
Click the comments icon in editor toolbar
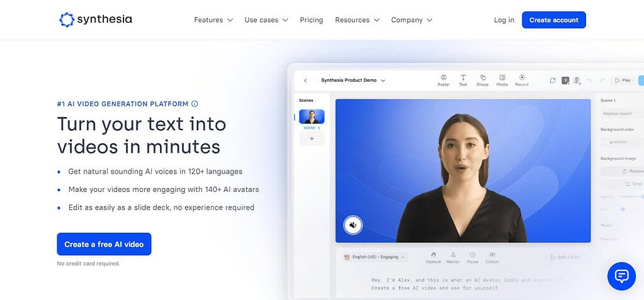pos(553,81)
